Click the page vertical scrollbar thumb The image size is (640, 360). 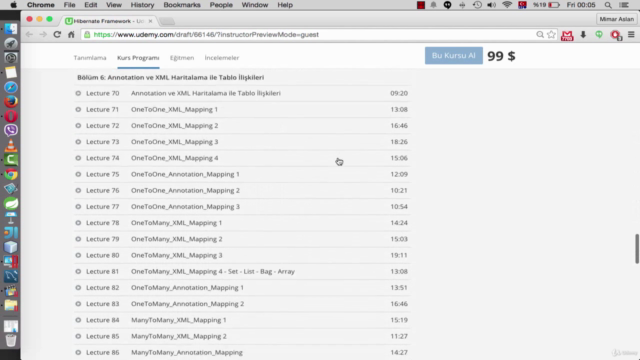click(x=637, y=249)
